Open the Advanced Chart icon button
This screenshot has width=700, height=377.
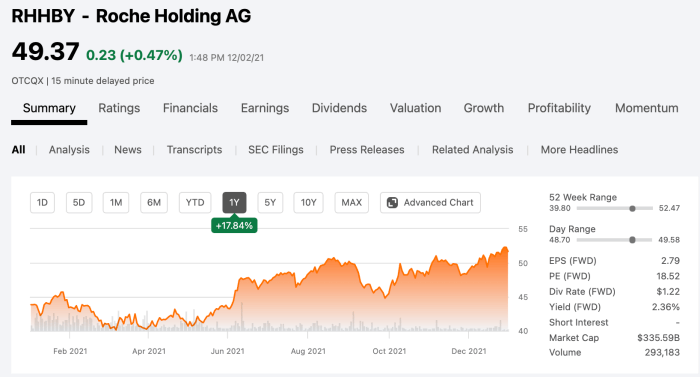point(430,203)
